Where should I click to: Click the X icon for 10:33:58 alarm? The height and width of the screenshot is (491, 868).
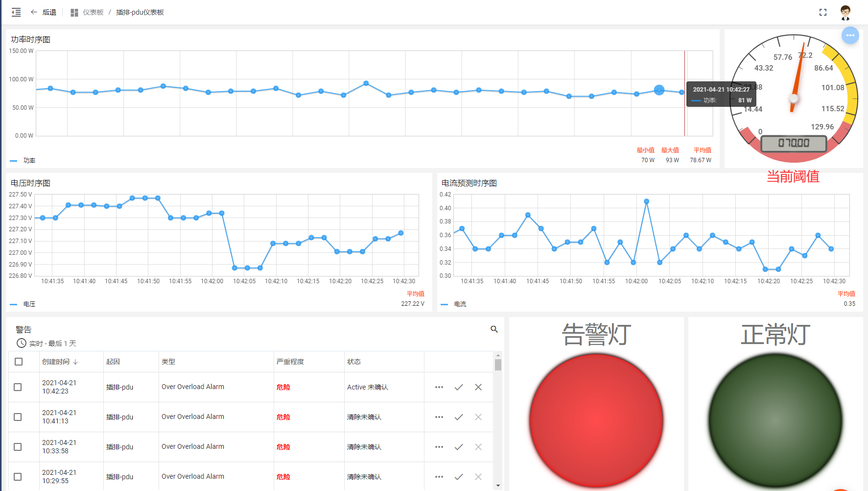coord(478,447)
